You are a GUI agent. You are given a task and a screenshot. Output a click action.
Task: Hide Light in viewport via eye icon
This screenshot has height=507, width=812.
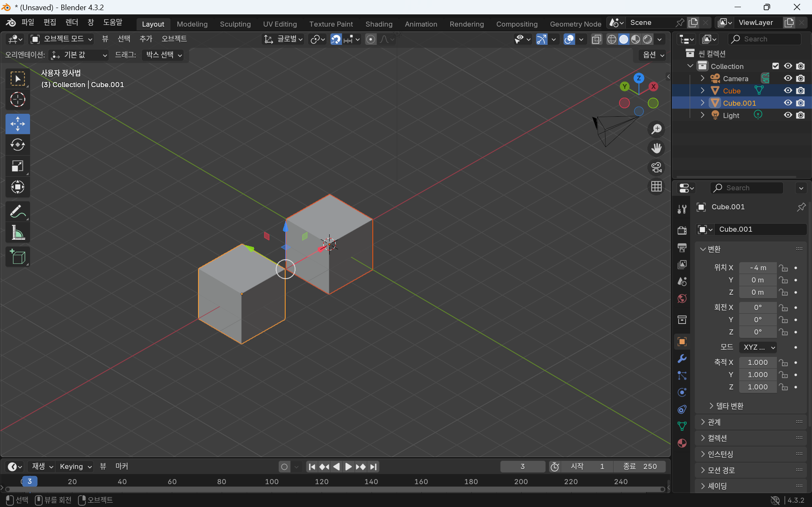click(x=787, y=115)
